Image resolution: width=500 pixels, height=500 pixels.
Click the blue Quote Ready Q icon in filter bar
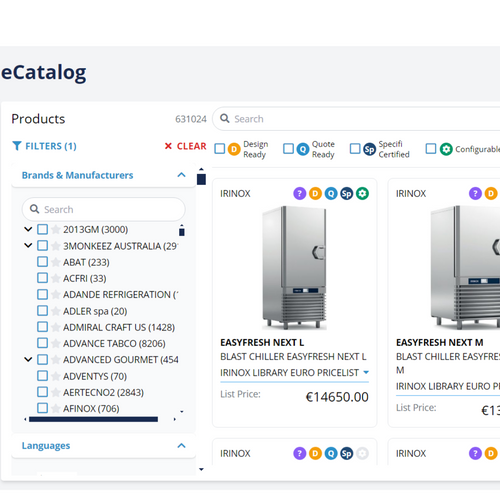pyautogui.click(x=303, y=149)
